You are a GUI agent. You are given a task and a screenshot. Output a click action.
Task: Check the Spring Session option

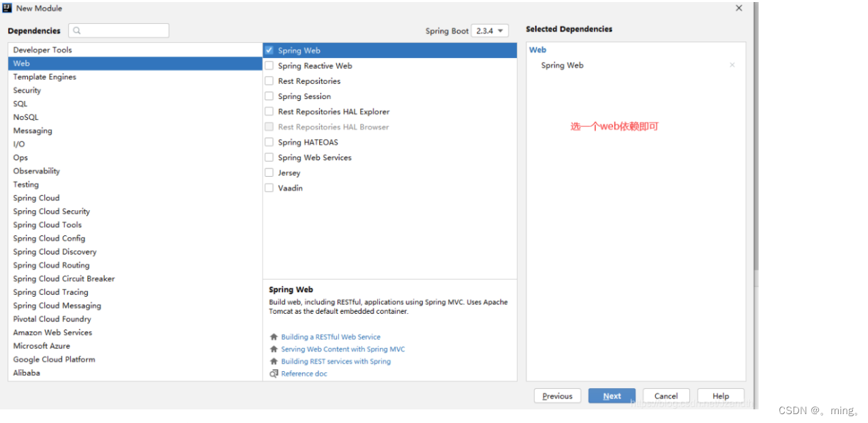tap(269, 96)
